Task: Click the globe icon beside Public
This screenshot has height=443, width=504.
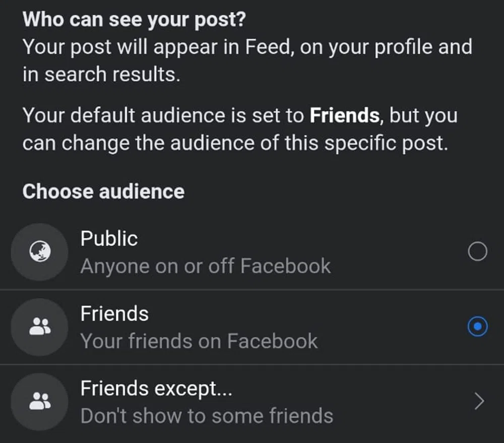Action: 39,251
